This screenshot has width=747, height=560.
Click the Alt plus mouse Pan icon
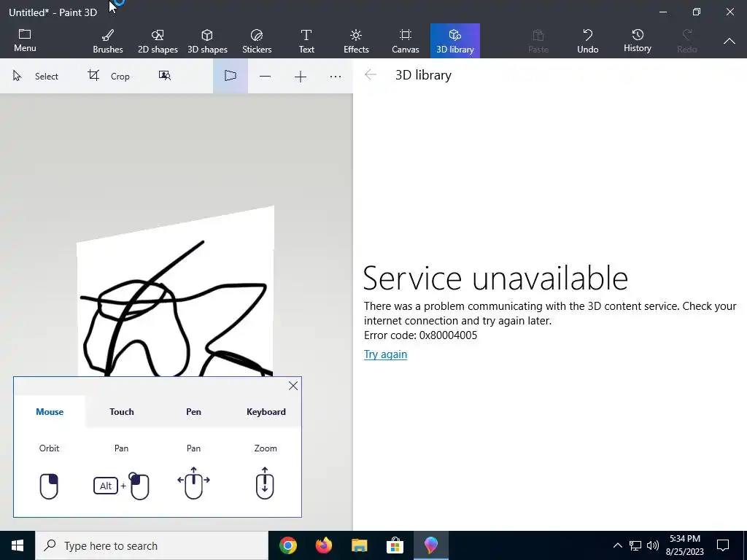click(x=122, y=486)
